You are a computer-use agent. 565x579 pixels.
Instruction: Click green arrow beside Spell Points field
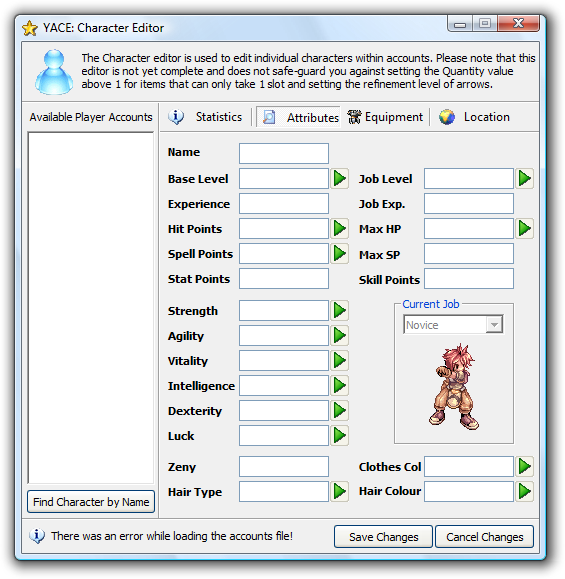(x=339, y=254)
